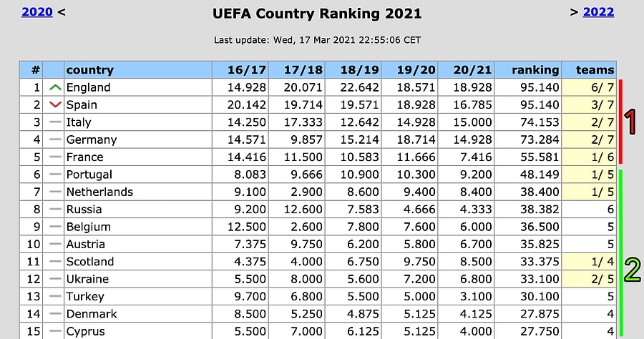Click the 20/21 season column header
This screenshot has height=339, width=644.
click(x=474, y=70)
